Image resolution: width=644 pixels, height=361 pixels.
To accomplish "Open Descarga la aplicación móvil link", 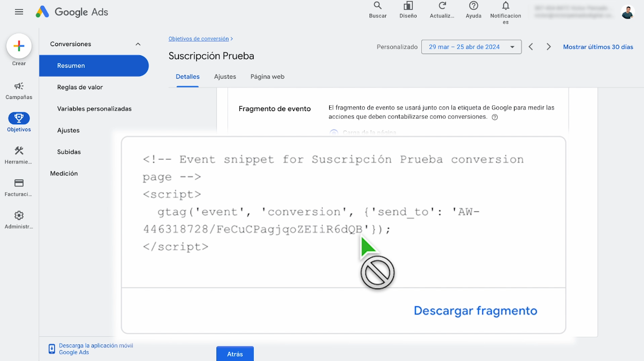I will pos(96,349).
